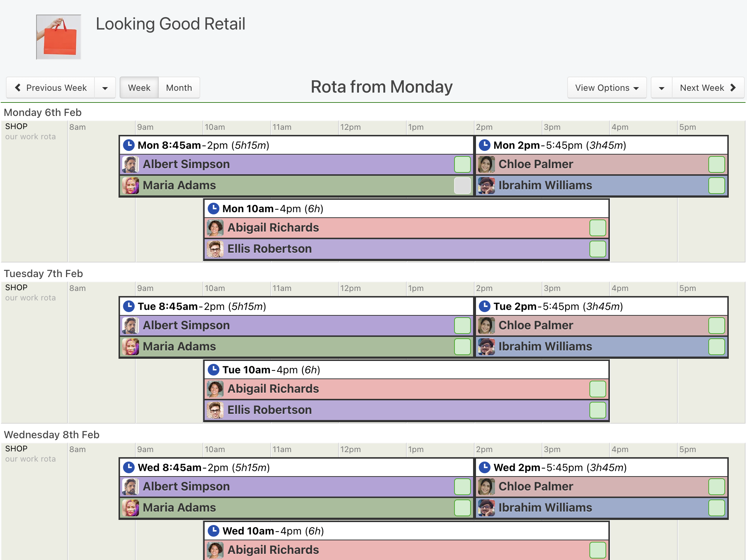Open dropdown arrow beside Next Week
This screenshot has height=560, width=747.
[662, 88]
